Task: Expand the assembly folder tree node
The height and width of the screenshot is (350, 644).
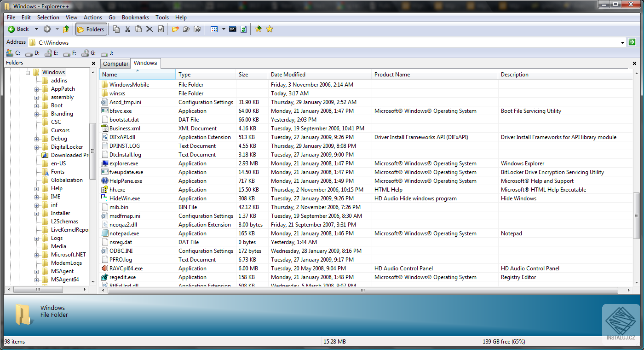Action: click(36, 97)
